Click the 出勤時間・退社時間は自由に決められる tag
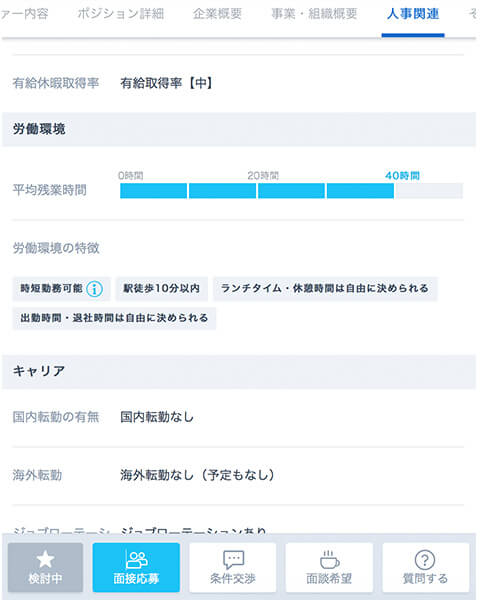This screenshot has height=600, width=480. coord(114,318)
